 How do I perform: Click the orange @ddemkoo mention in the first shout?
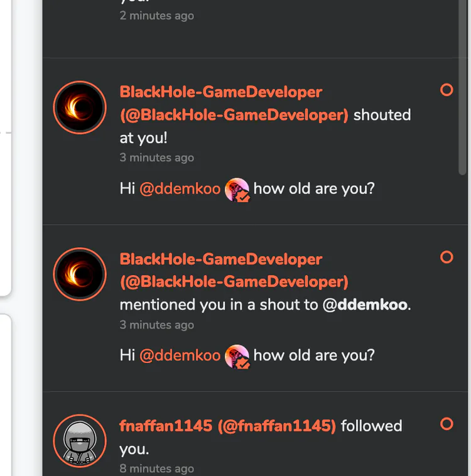click(x=180, y=188)
